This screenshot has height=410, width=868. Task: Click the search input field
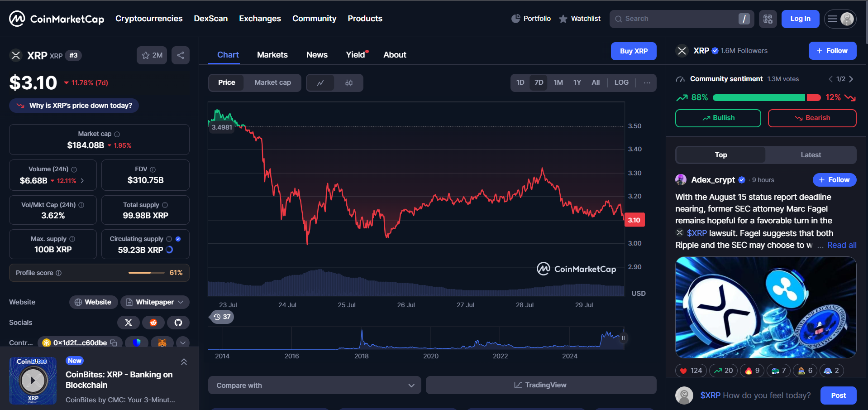coord(682,19)
